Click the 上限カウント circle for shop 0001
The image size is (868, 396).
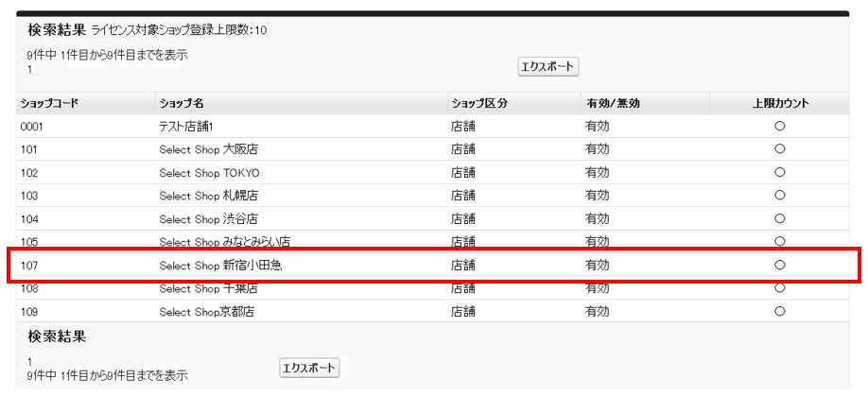click(779, 126)
